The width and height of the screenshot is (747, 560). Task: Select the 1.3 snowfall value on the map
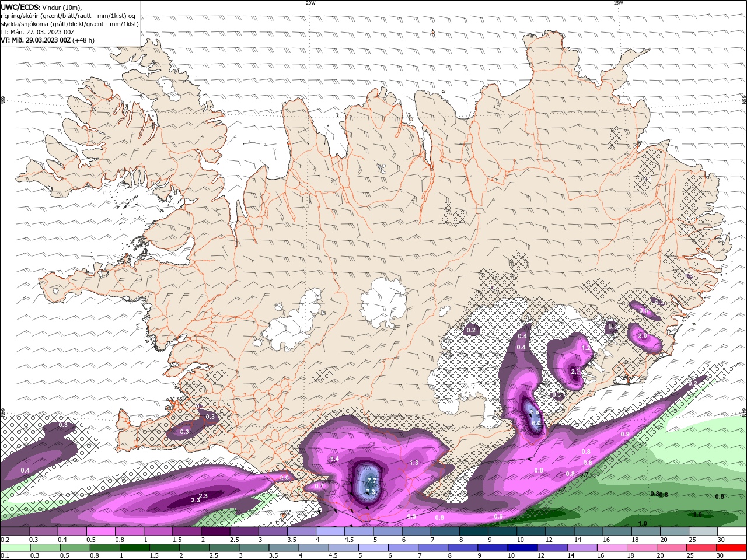click(414, 463)
